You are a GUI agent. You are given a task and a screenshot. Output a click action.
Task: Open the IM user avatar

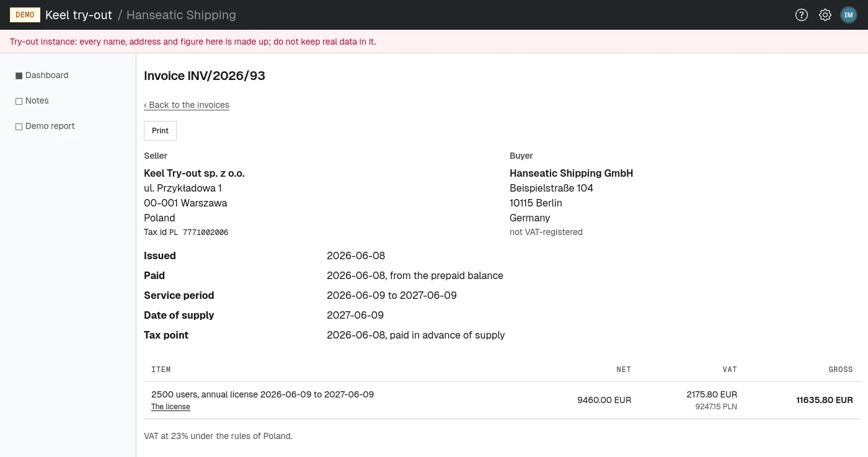click(848, 15)
